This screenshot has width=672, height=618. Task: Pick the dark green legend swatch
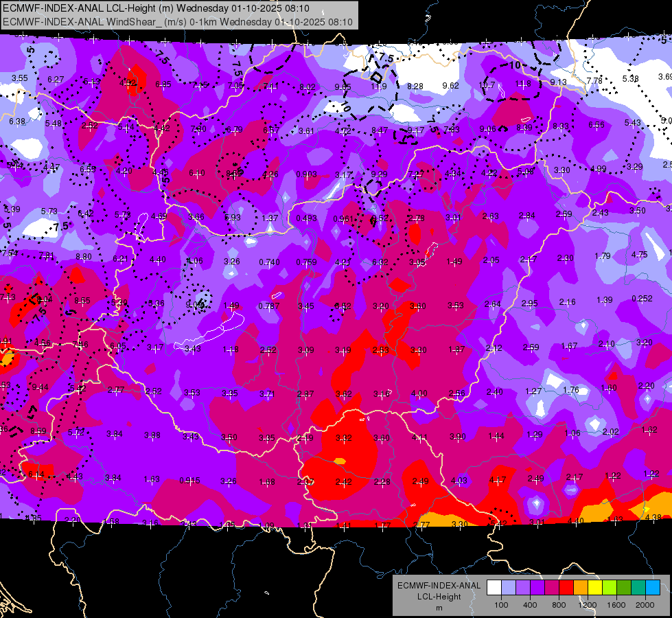[x=624, y=587]
